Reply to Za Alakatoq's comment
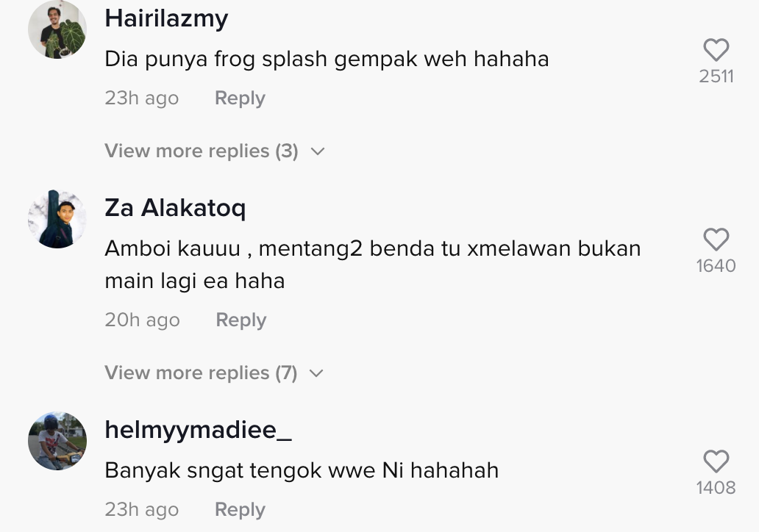 [241, 320]
